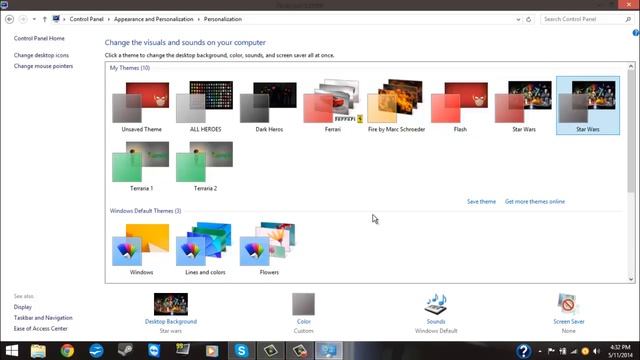This screenshot has height=360, width=640.
Task: Click the Back navigation arrow
Action: 9,19
